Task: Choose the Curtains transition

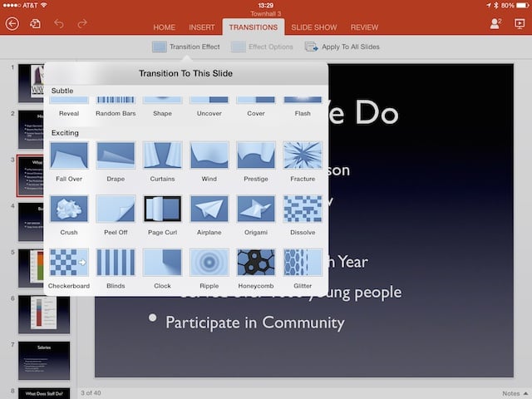Action: coord(163,155)
